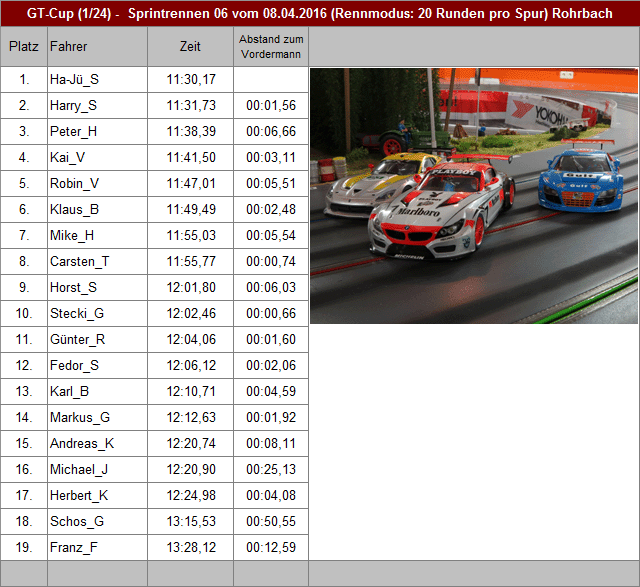The width and height of the screenshot is (640, 587).
Task: Select driver name 'Stecki_G'
Action: pos(77,314)
